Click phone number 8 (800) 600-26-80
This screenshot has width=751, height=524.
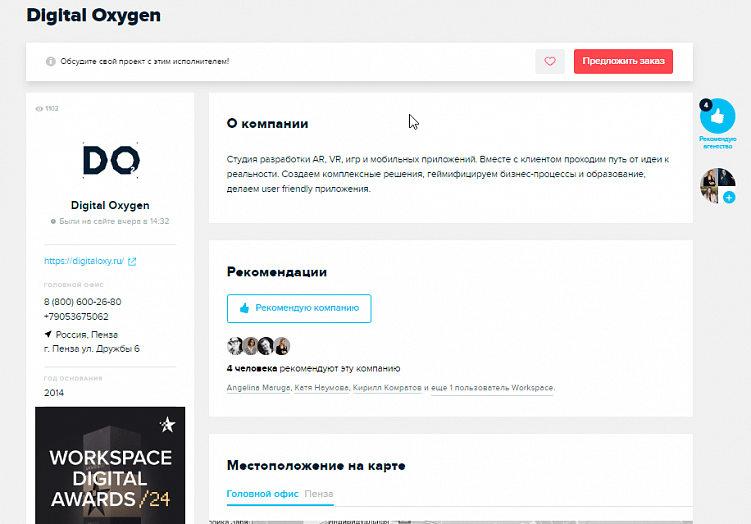[x=82, y=302]
